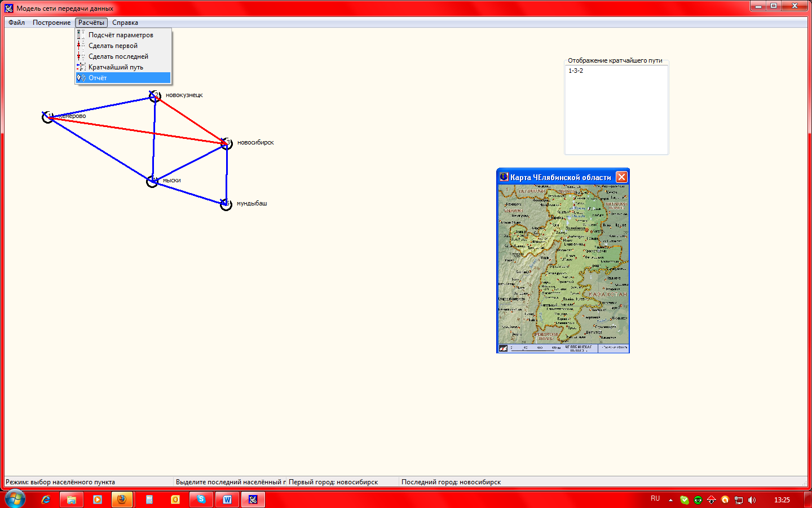The image size is (812, 508).
Task: Select the Новокузнецк node marker
Action: click(155, 96)
